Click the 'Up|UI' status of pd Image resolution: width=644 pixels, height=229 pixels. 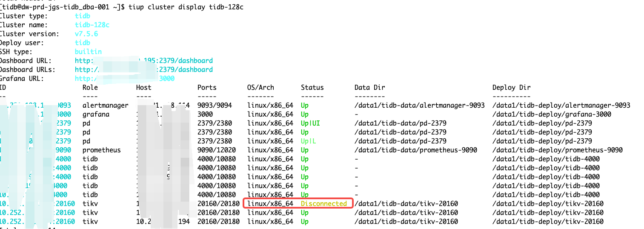310,123
